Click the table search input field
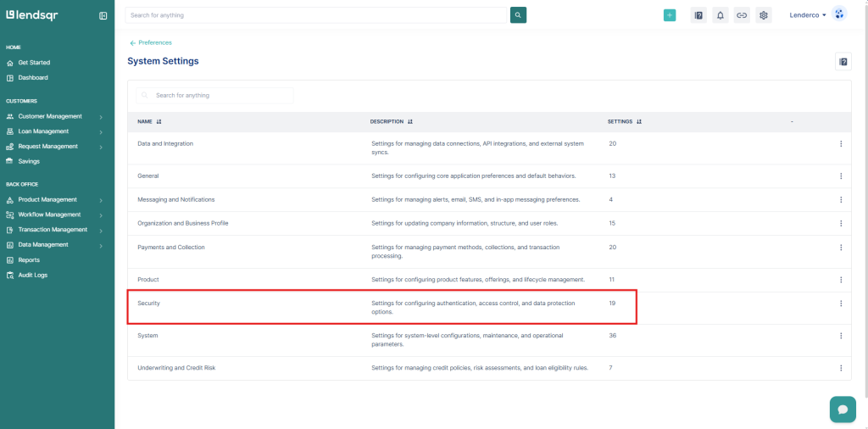 (220, 96)
